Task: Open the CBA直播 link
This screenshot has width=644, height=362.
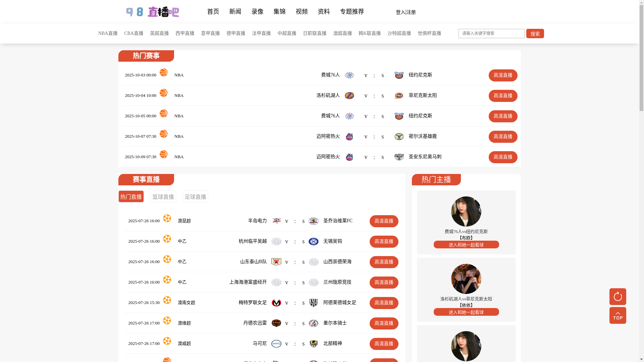Action: 134,34
